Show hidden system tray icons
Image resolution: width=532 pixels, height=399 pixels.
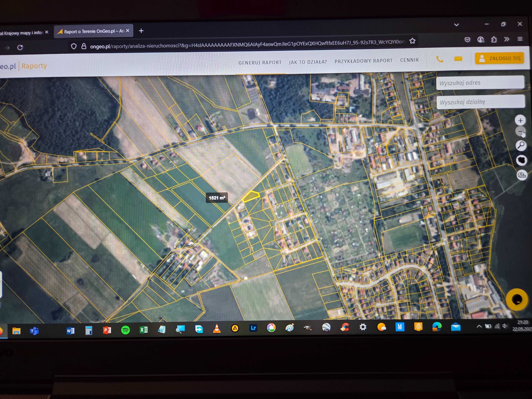pos(479,326)
